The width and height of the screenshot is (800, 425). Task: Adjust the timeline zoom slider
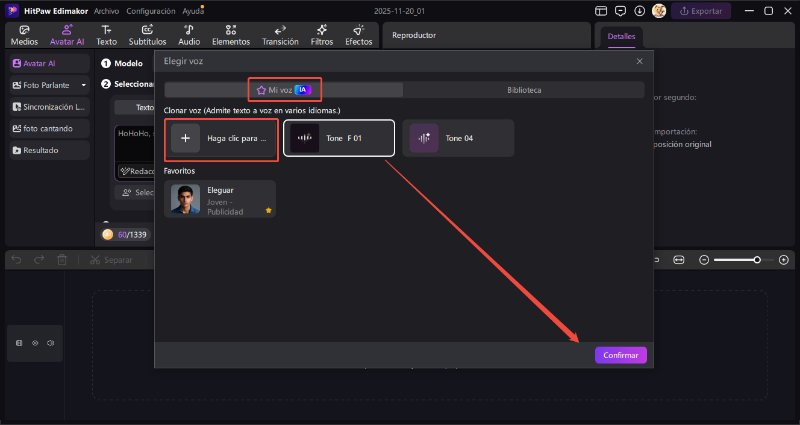[x=757, y=260]
